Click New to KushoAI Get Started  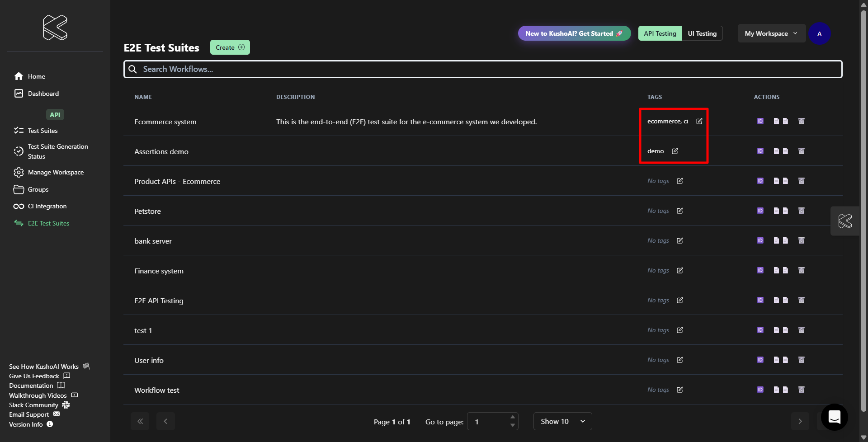pyautogui.click(x=574, y=33)
